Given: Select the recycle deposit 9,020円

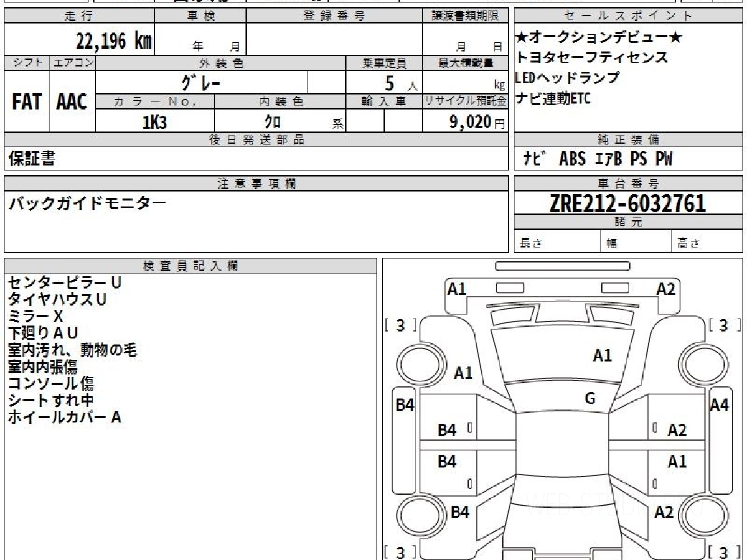Looking at the screenshot, I should click(477, 122).
